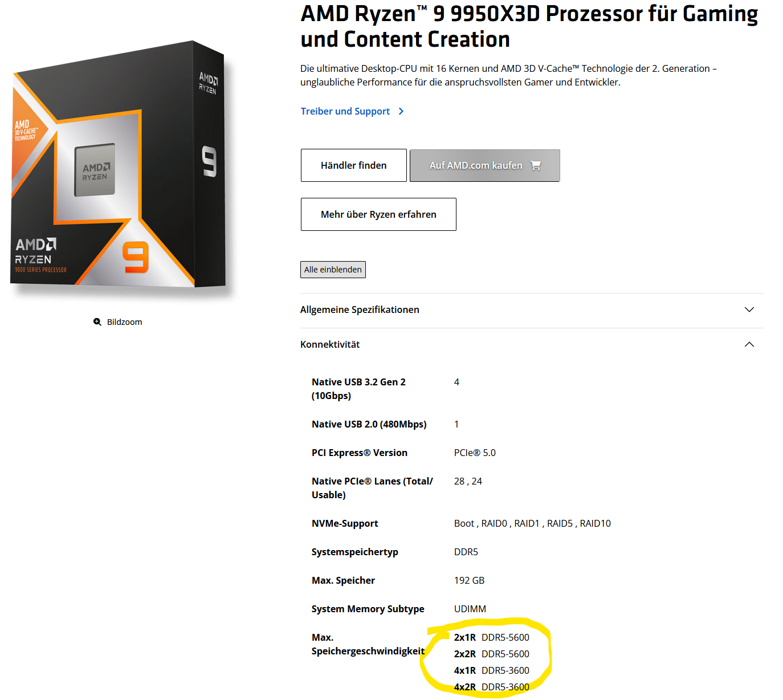The width and height of the screenshot is (783, 700).
Task: Click the 4x2R DDR5-3600 entry
Action: [492, 687]
